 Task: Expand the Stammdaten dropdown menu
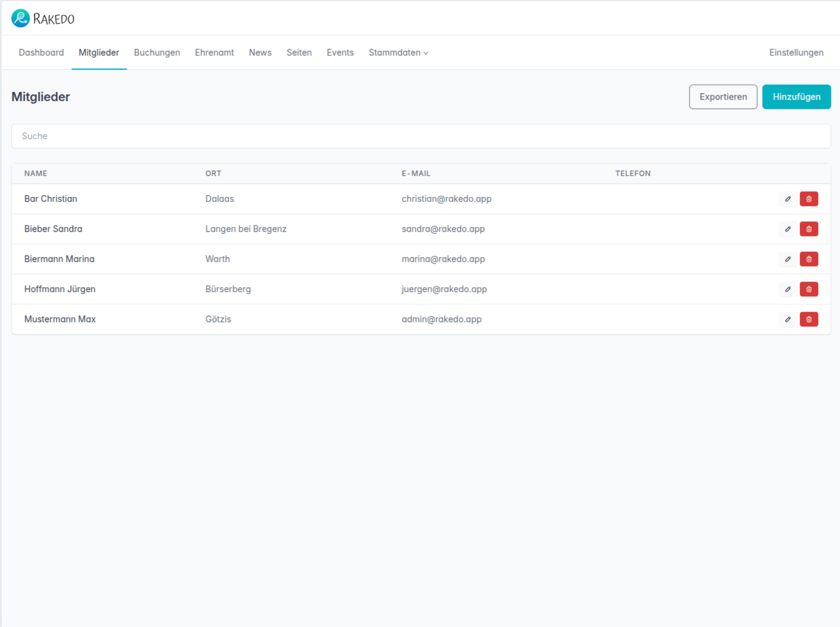click(x=398, y=52)
